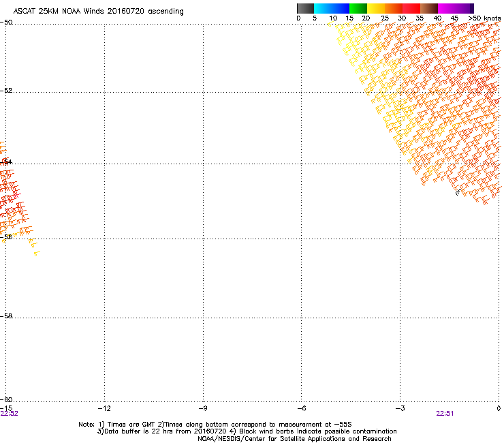Click the red 30-35 knots color swatch

(411, 8)
